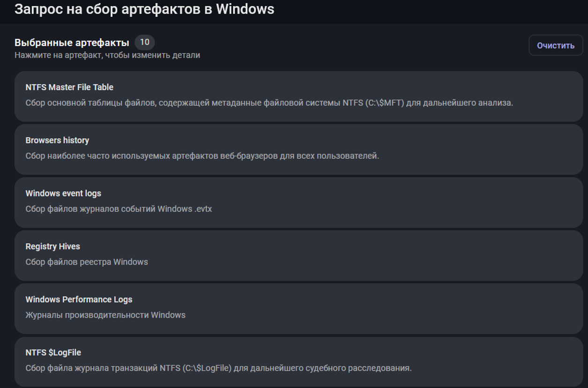
Task: Click the C:\$MFT path in the description
Action: point(384,103)
